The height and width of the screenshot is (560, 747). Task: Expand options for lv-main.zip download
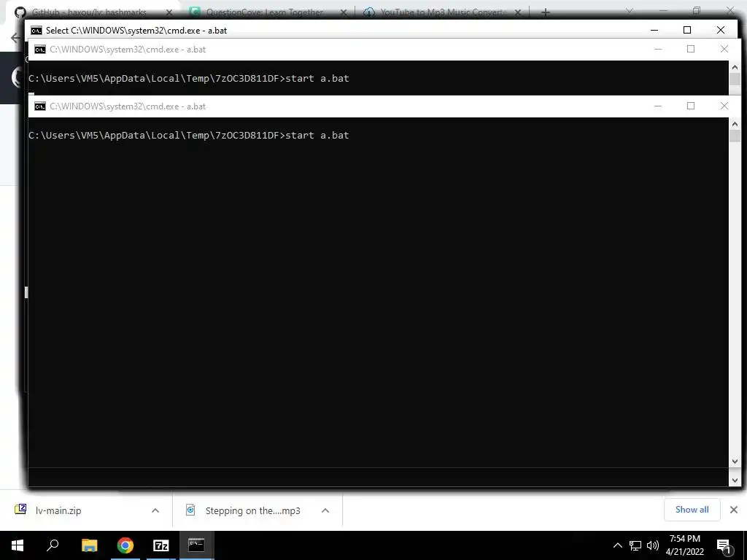pos(155,510)
